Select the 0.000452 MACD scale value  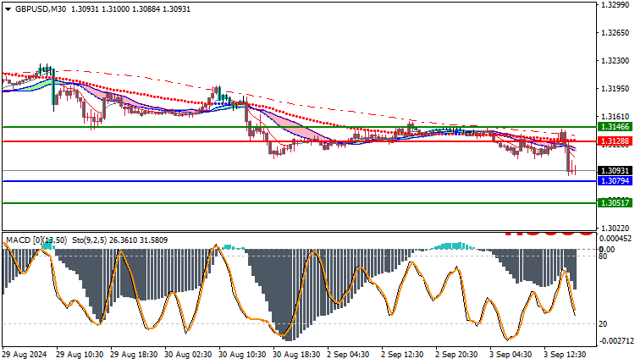click(616, 239)
